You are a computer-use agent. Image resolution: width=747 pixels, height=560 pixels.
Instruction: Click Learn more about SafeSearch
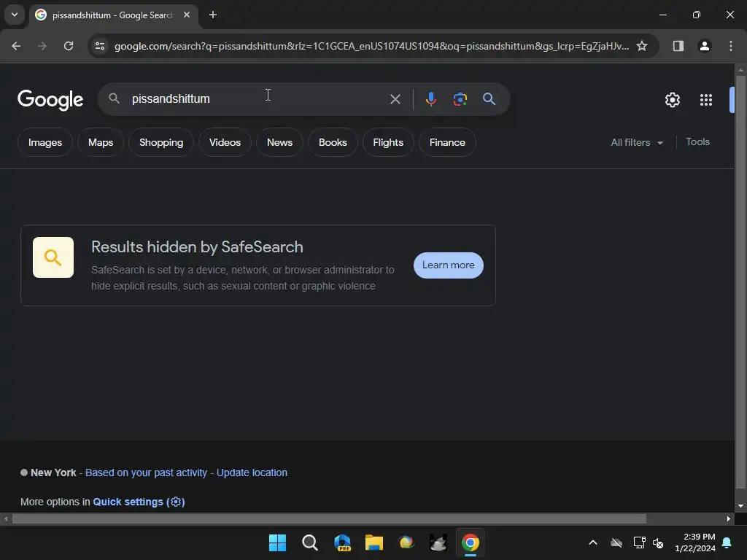click(x=449, y=265)
